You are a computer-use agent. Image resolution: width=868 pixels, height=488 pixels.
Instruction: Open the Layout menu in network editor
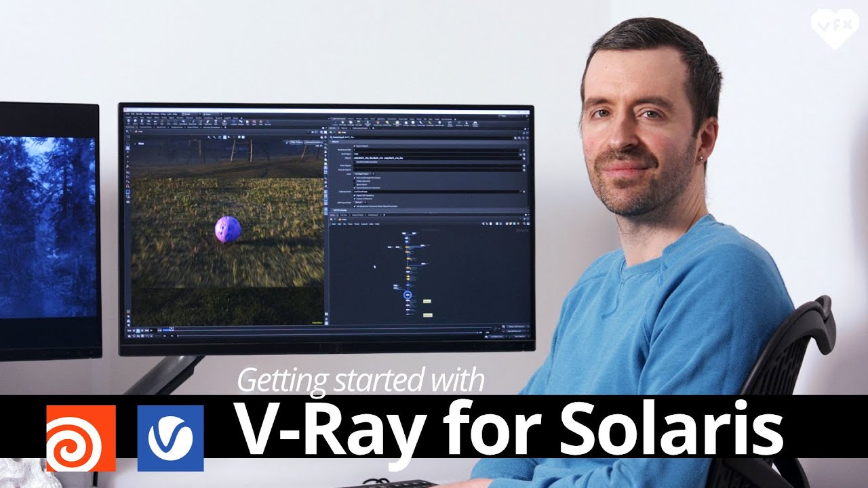pyautogui.click(x=364, y=224)
